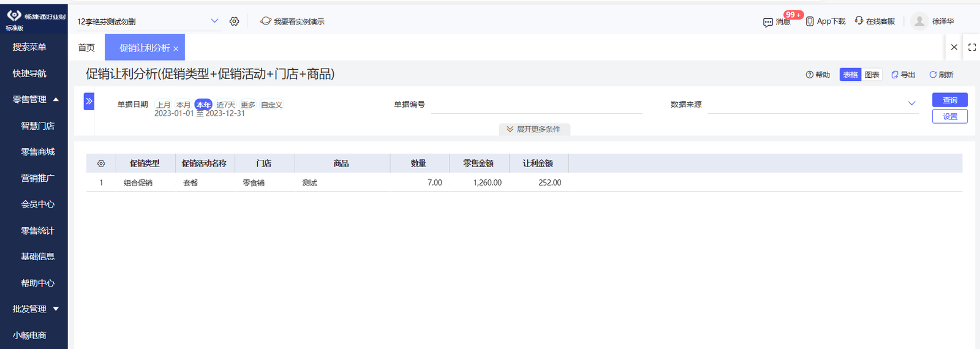Click the refresh 刷新 icon
The width and height of the screenshot is (980, 349).
[933, 75]
